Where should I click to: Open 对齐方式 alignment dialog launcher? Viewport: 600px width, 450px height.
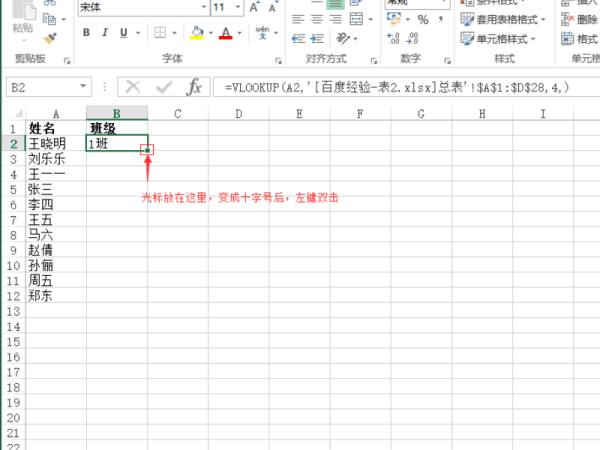coord(374,61)
